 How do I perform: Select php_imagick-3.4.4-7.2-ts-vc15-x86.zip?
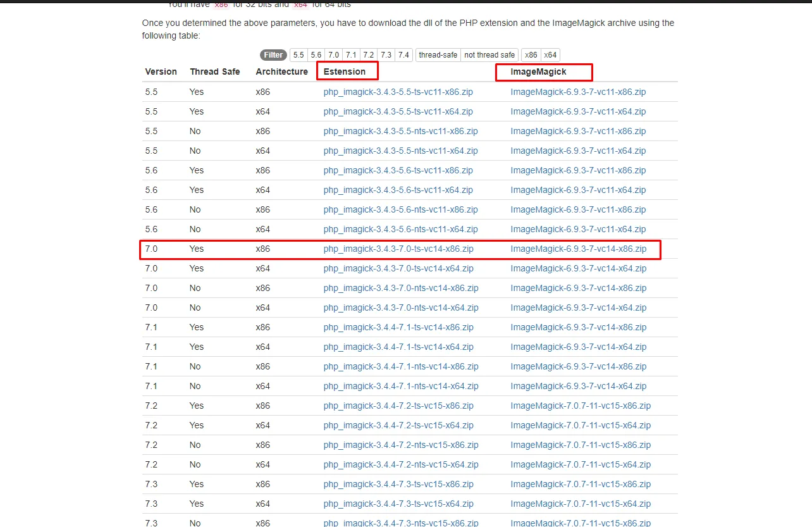click(x=398, y=406)
